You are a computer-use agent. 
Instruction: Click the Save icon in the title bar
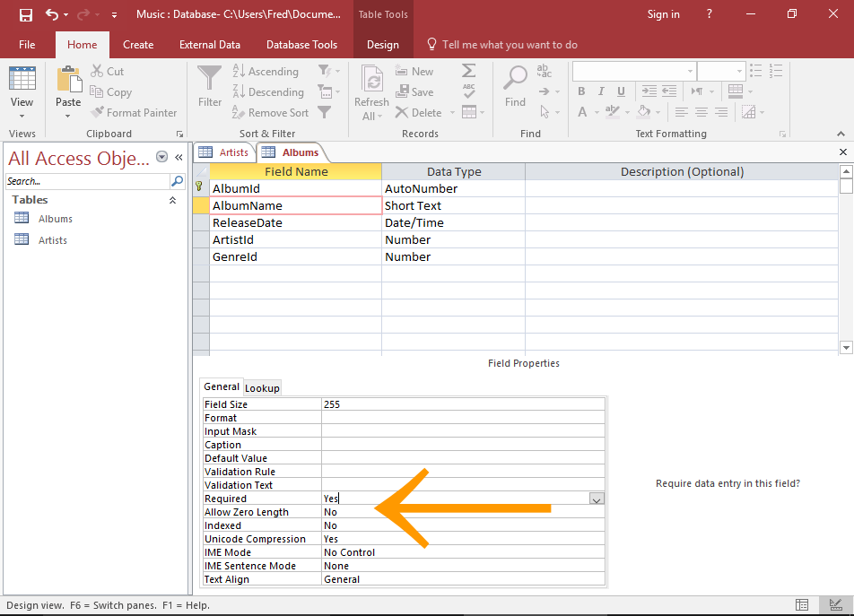tap(25, 14)
